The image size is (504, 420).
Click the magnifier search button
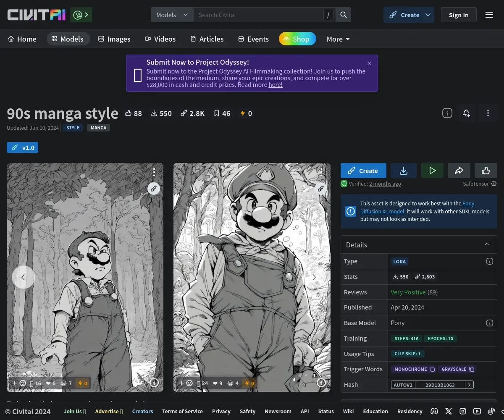(344, 15)
